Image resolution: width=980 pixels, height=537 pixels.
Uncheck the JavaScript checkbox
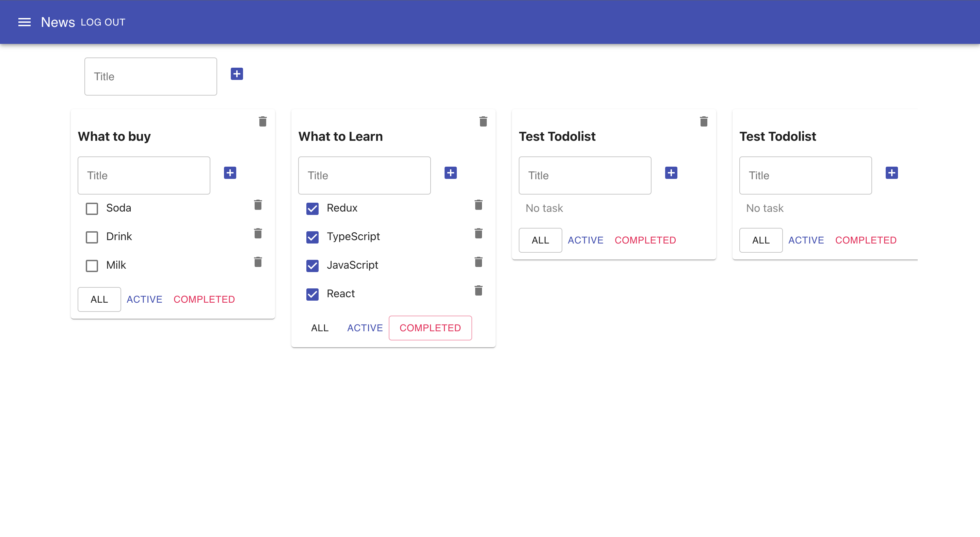pos(312,266)
